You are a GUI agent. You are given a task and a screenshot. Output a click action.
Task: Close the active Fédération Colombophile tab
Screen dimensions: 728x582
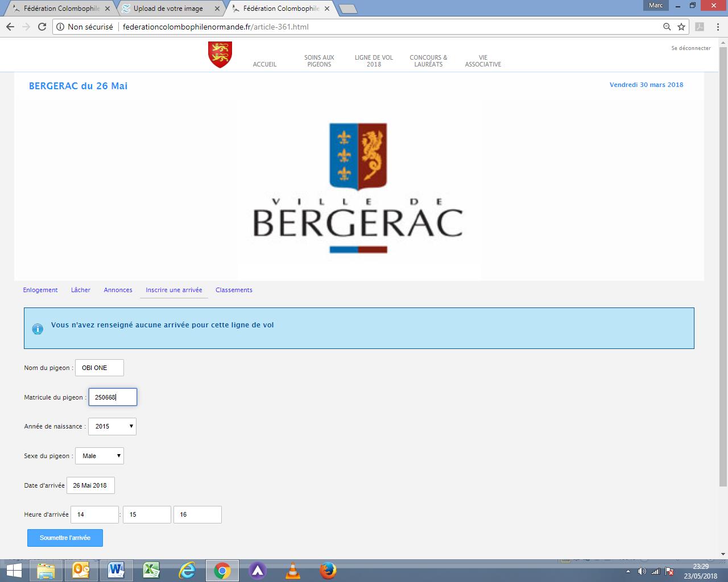[328, 9]
